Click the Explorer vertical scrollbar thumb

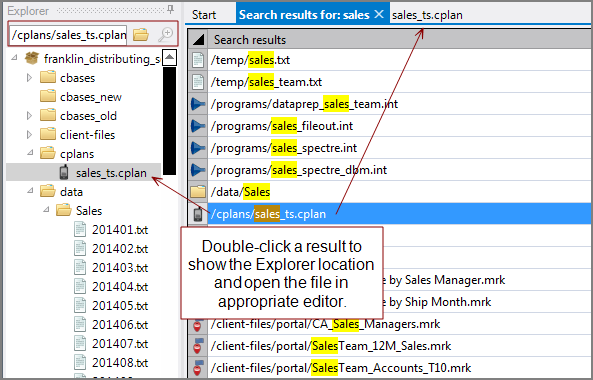click(x=169, y=121)
